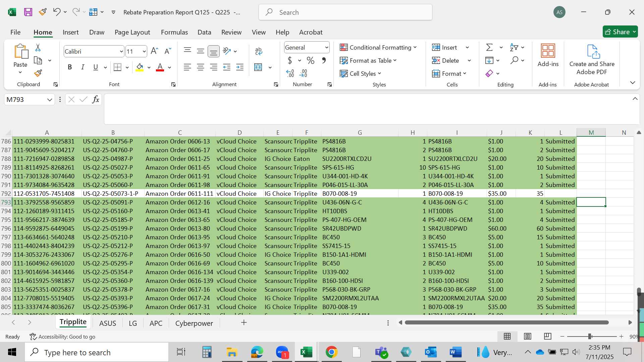This screenshot has height=362, width=644.
Task: Toggle Top Align vertical alignment
Action: 187,51
